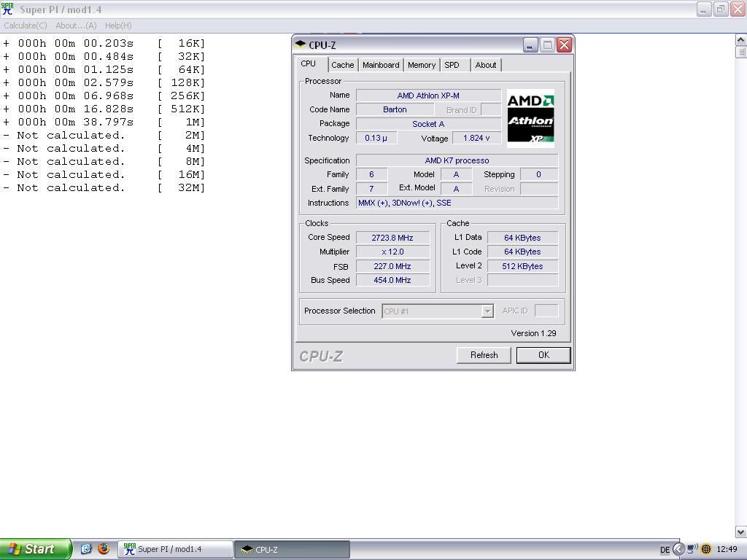Switch to the Memory tab
This screenshot has width=747, height=560.
(x=422, y=65)
